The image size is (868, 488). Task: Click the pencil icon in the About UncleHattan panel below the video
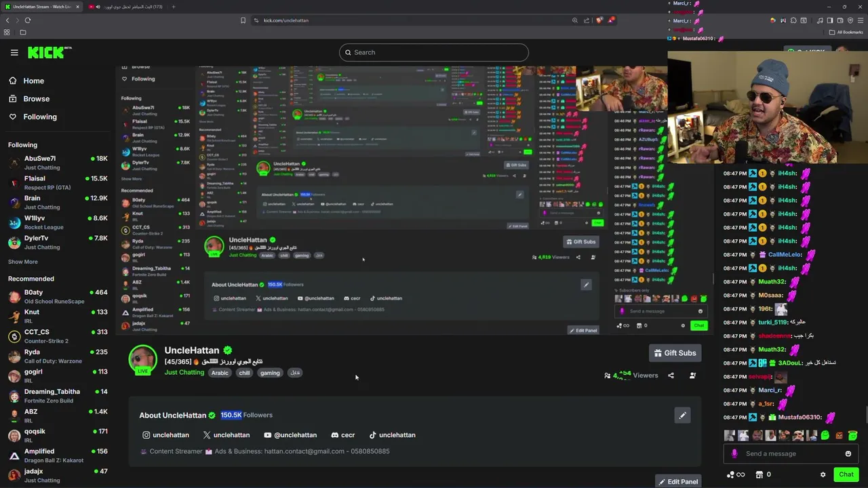click(682, 415)
